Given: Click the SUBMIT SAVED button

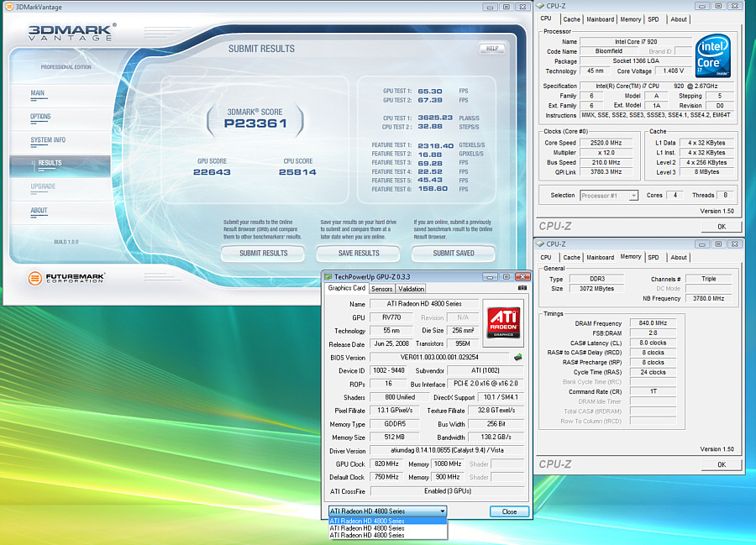Looking at the screenshot, I should pos(454,253).
